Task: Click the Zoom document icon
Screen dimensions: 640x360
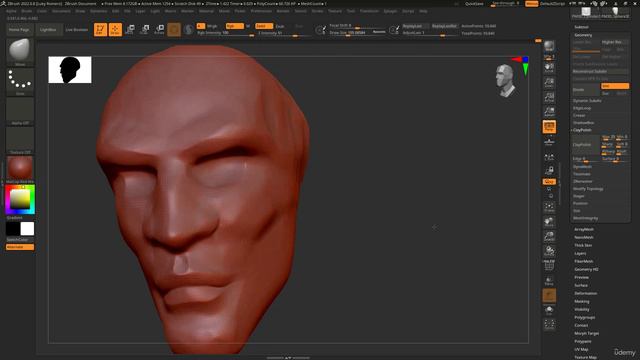Action: (x=549, y=82)
